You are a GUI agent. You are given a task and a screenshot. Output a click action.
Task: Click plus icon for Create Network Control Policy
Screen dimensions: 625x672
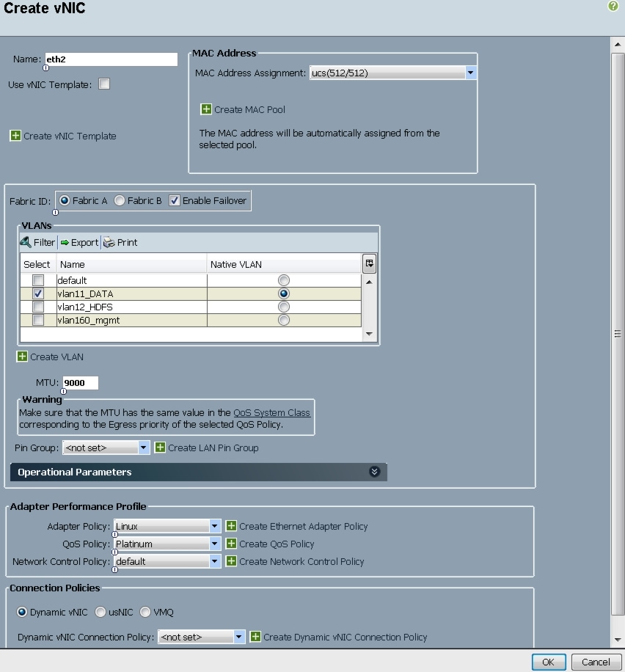(x=231, y=561)
